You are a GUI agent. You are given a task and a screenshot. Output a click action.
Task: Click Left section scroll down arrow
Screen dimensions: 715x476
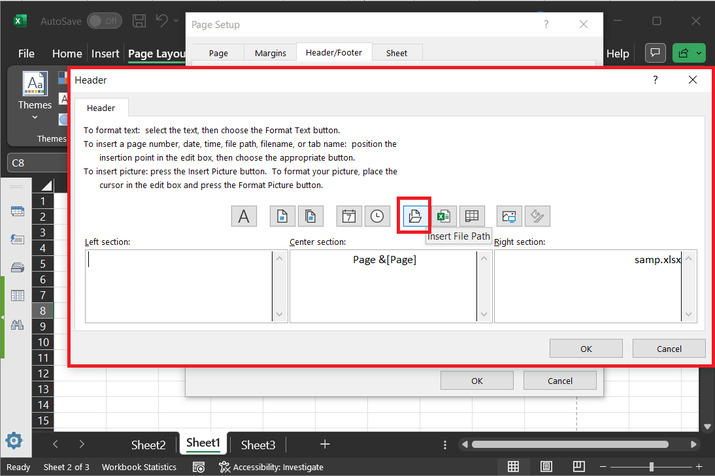pos(280,315)
